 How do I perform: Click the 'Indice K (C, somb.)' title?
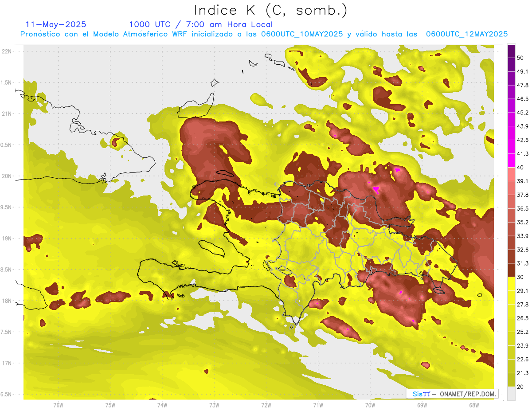tap(271, 10)
